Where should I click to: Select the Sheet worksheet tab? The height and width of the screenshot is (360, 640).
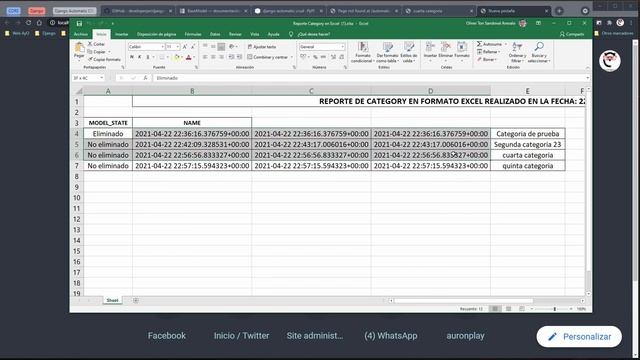112,300
